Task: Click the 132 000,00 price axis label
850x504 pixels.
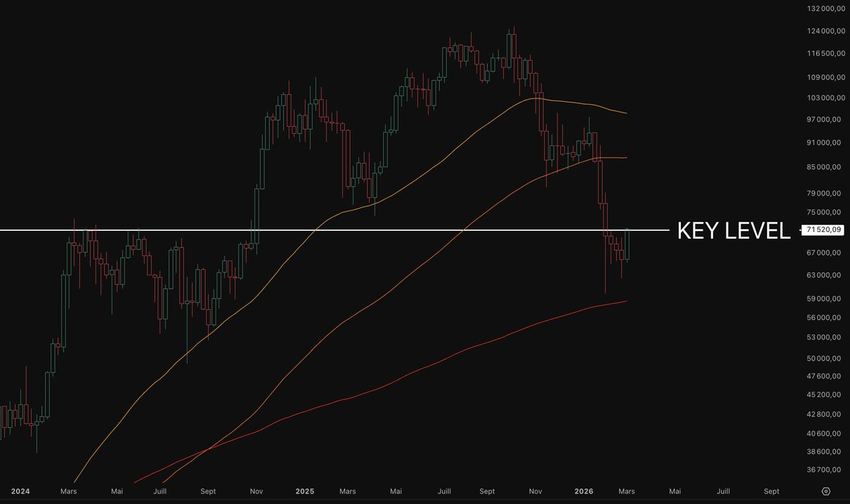Action: pyautogui.click(x=824, y=9)
